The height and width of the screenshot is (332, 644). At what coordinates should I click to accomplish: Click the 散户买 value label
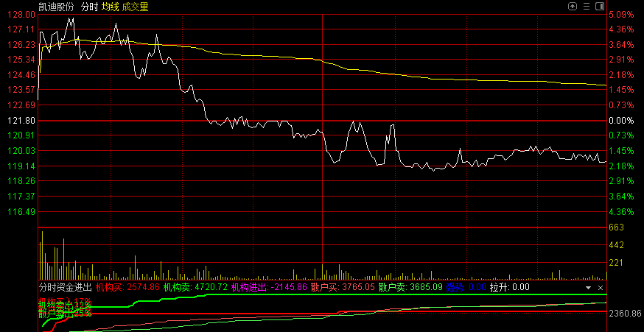pos(343,287)
